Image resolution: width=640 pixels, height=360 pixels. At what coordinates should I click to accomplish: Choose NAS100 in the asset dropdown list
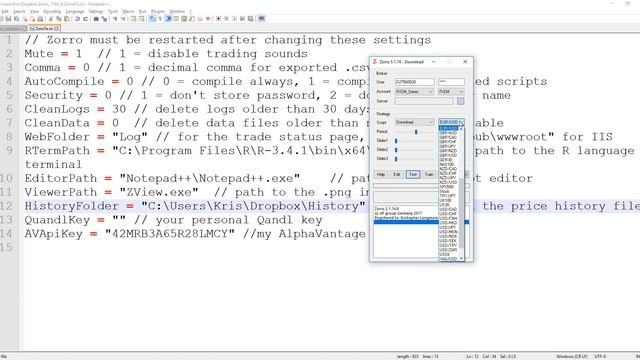click(x=448, y=164)
